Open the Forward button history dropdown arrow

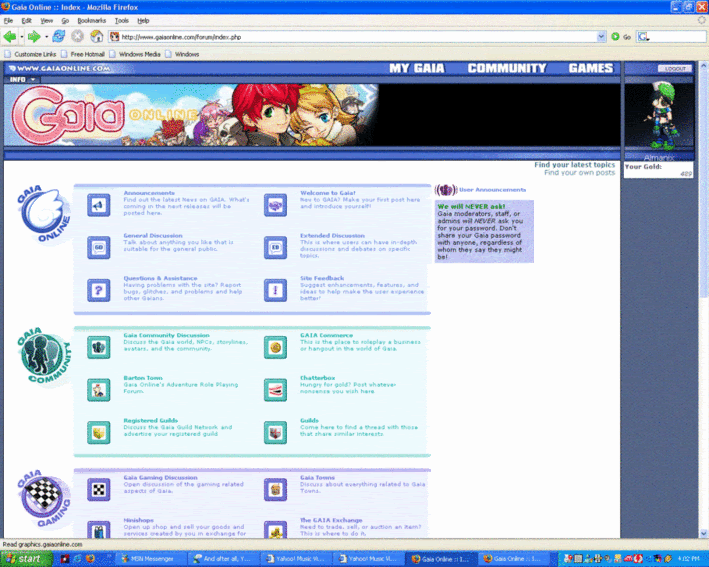tap(46, 37)
